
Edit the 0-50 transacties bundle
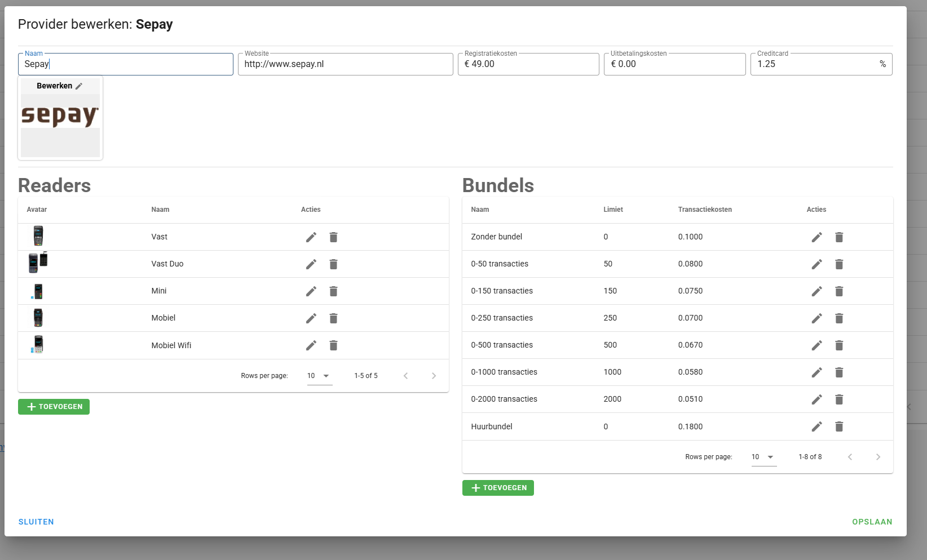pyautogui.click(x=817, y=264)
